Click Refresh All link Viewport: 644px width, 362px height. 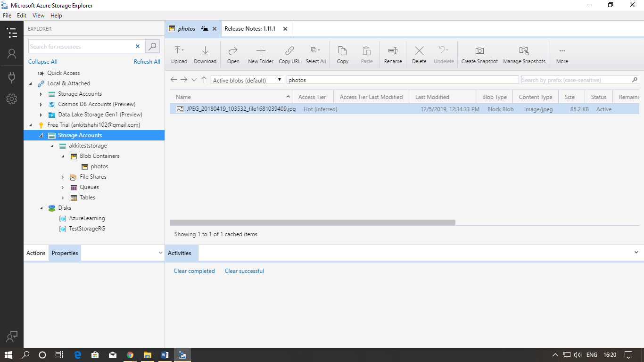[x=147, y=62]
